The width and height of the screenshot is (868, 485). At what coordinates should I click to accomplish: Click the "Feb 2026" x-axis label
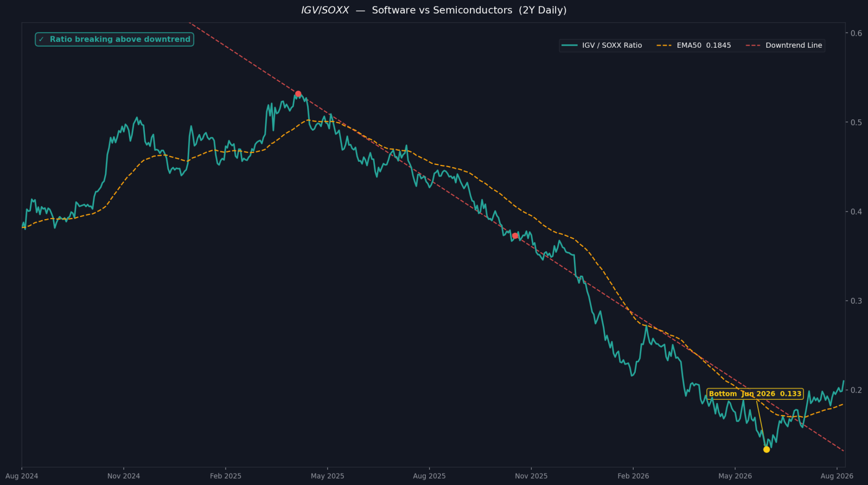[633, 476]
